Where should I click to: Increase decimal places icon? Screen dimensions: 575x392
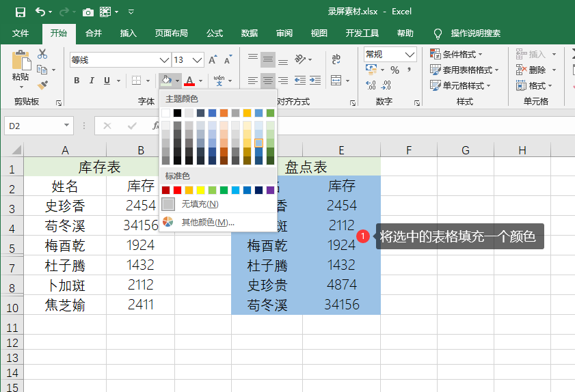371,85
